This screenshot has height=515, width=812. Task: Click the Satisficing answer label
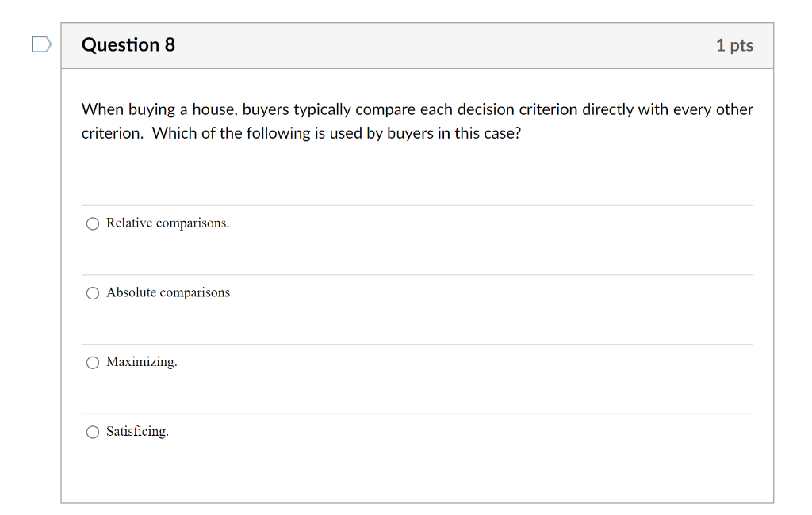tap(138, 431)
